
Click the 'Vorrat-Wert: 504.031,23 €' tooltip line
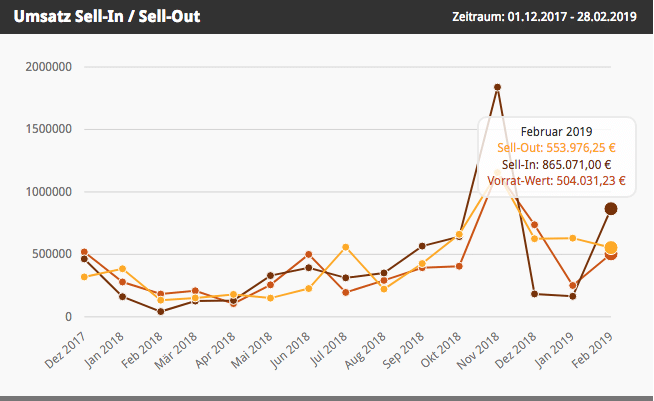pos(556,181)
